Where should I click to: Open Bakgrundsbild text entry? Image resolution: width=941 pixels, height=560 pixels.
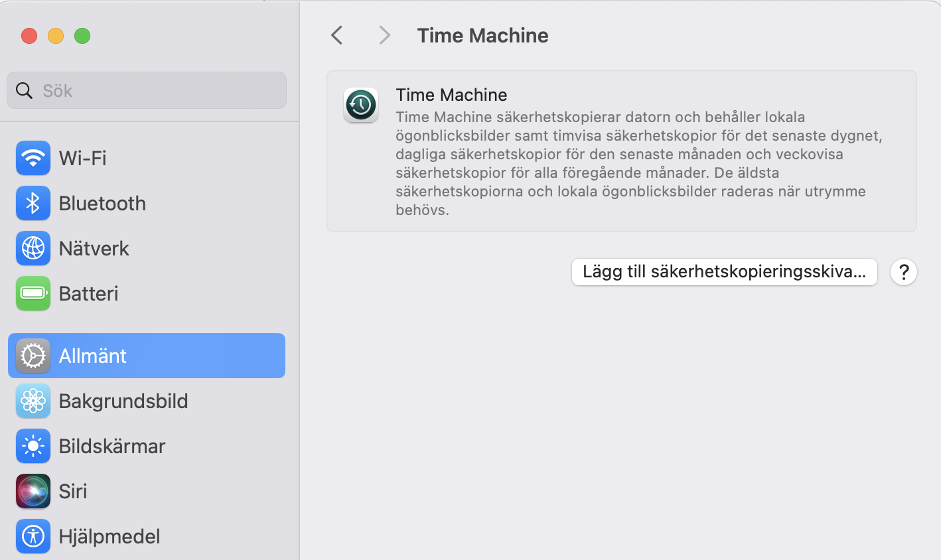click(x=123, y=401)
